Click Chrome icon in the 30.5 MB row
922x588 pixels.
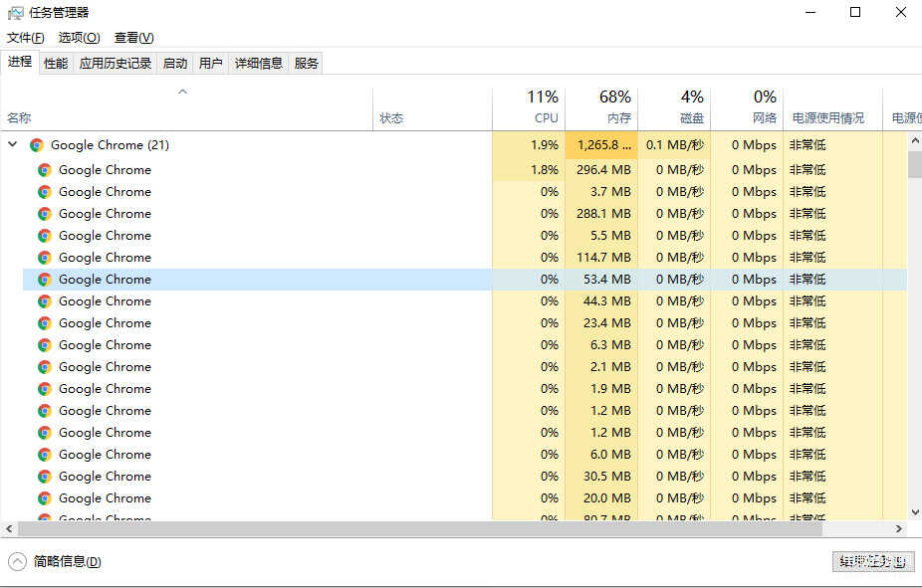click(44, 477)
